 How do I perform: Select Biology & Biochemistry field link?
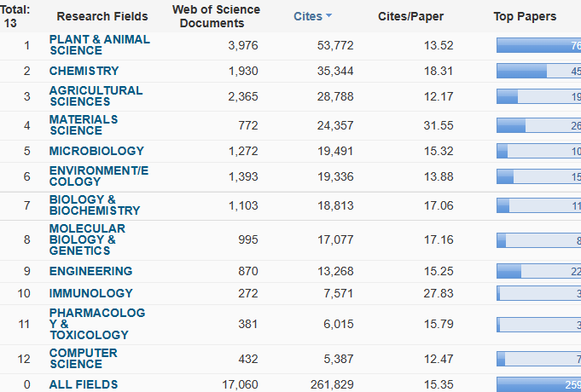click(94, 205)
